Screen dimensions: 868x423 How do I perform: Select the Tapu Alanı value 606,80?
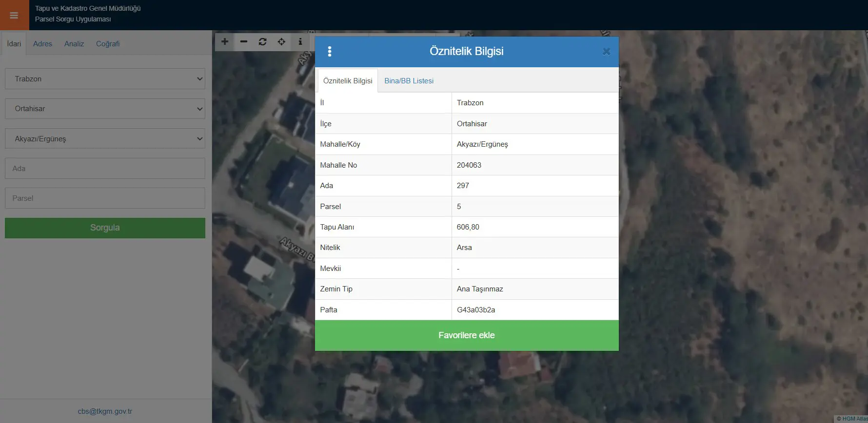468,227
